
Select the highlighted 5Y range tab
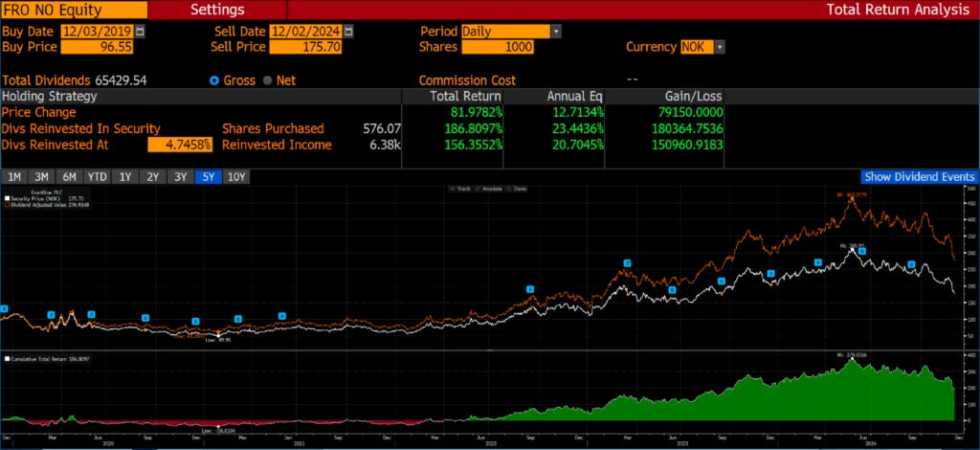click(x=208, y=177)
